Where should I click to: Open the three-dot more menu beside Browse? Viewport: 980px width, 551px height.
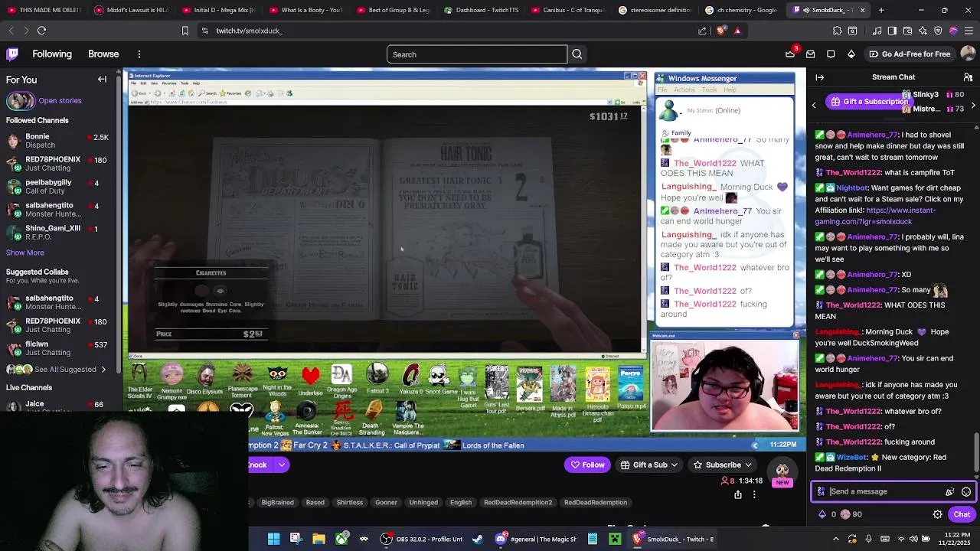139,54
